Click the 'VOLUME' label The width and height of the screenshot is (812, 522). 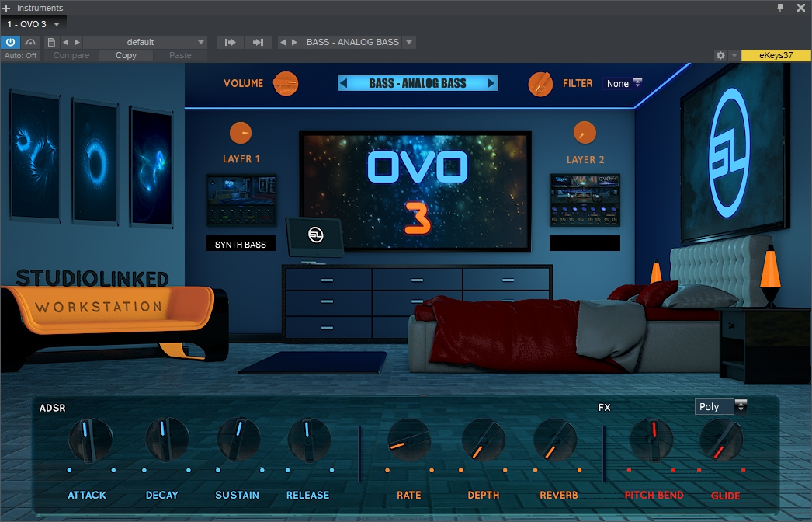tap(244, 83)
